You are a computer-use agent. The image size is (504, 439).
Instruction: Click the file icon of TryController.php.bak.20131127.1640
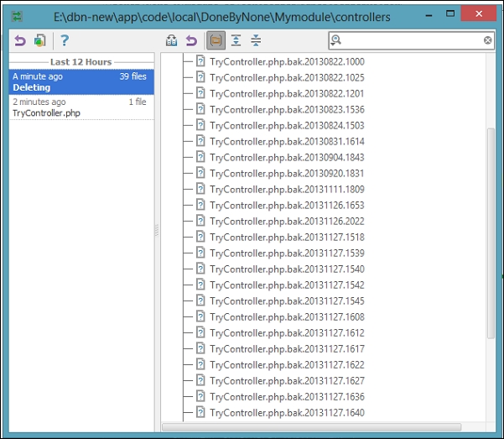pos(200,412)
